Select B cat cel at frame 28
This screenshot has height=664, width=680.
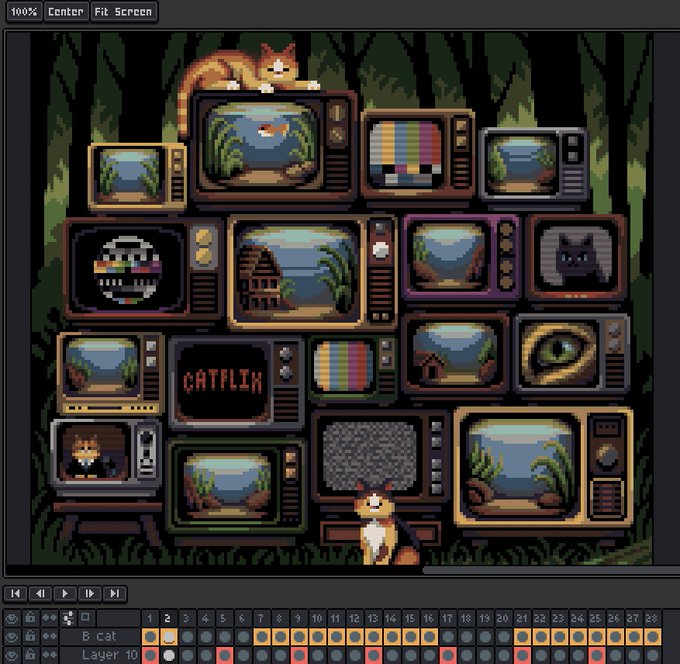click(x=652, y=637)
